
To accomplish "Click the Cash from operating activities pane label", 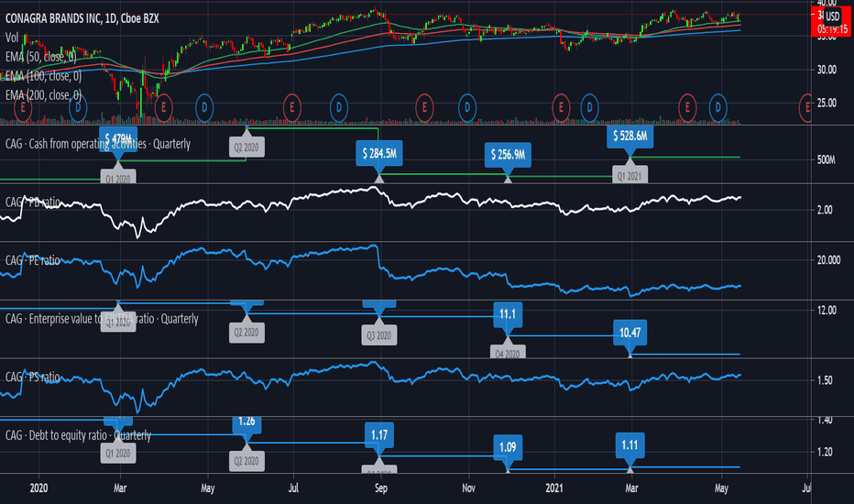I will [98, 144].
